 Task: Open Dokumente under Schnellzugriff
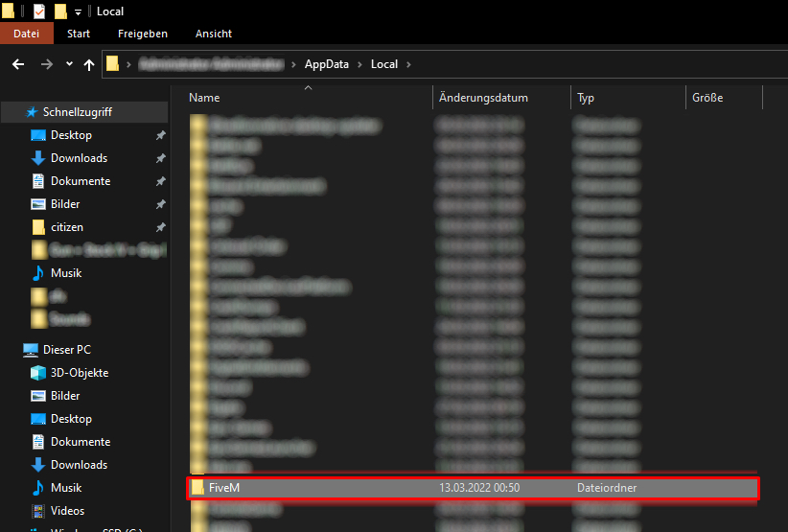click(x=81, y=181)
